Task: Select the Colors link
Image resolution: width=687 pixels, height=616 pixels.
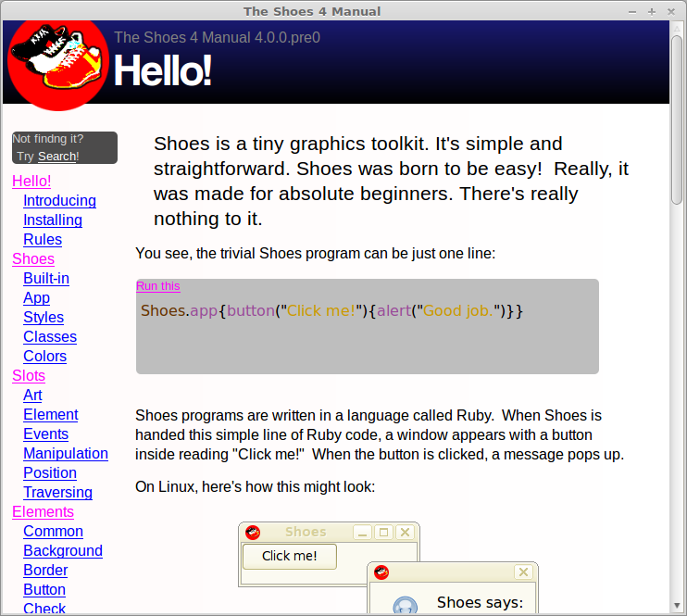Action: click(44, 356)
